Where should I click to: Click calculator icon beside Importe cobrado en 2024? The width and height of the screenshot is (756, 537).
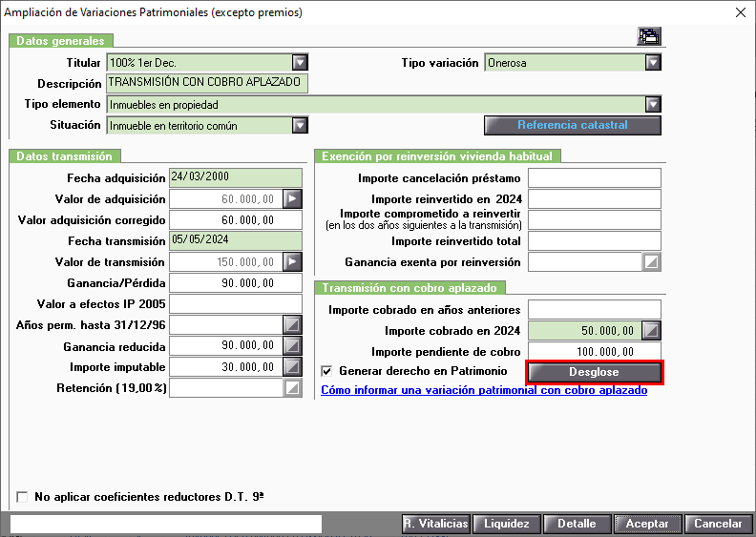click(651, 331)
